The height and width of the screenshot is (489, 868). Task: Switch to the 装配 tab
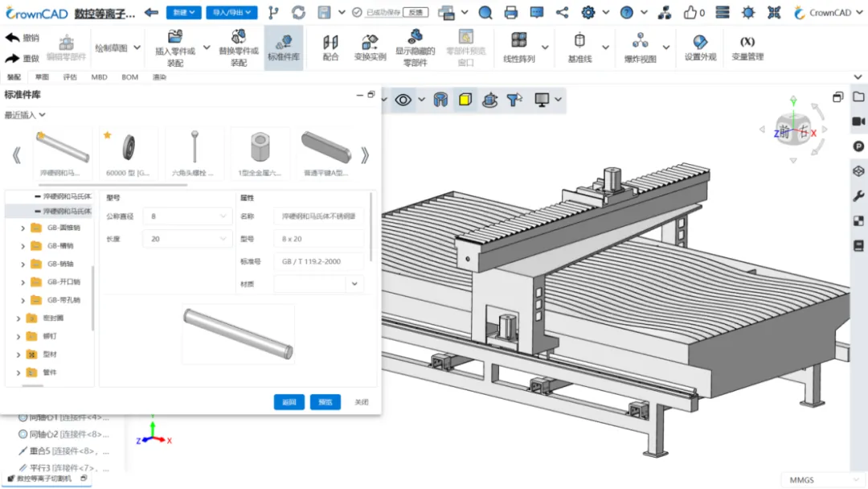coord(14,77)
